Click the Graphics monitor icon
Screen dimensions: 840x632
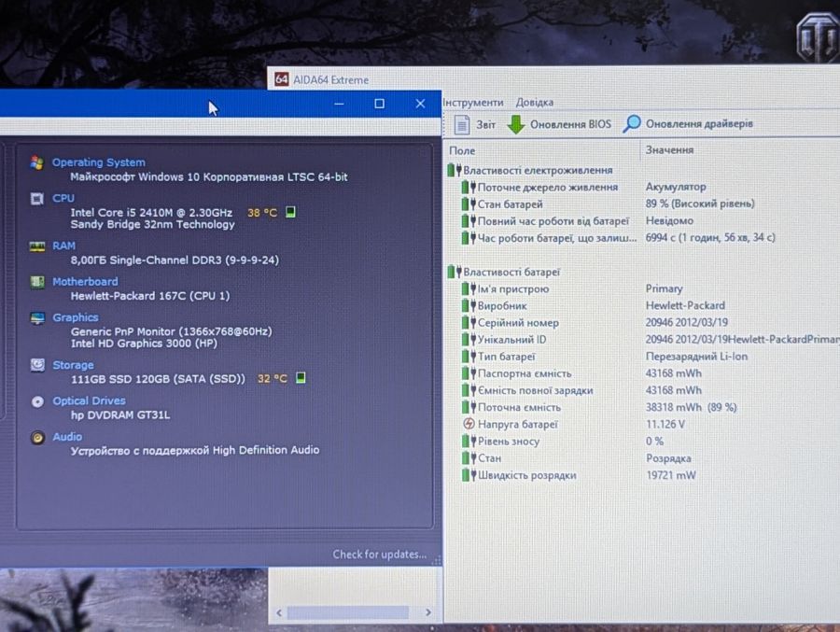coord(37,318)
